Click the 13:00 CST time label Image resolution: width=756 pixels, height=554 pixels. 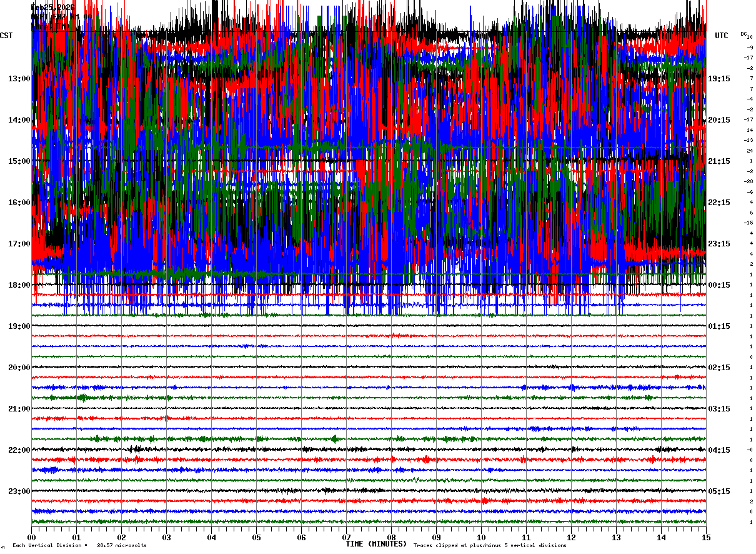point(19,79)
